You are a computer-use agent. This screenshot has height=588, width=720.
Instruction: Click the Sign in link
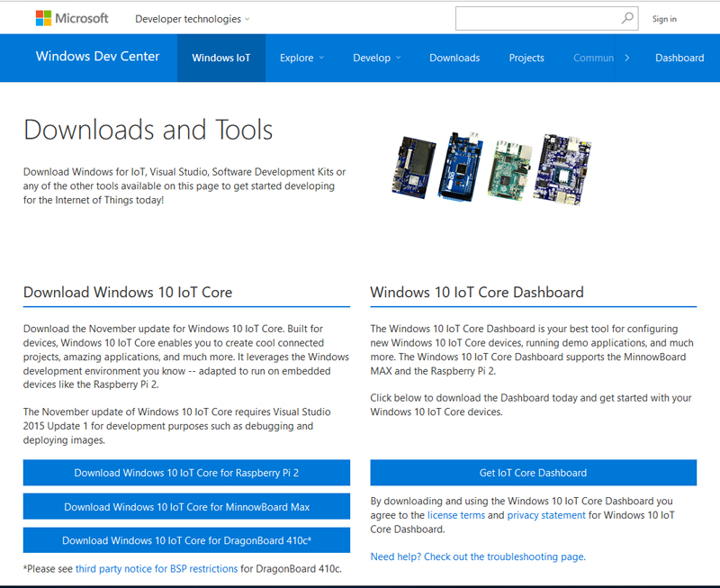[664, 19]
